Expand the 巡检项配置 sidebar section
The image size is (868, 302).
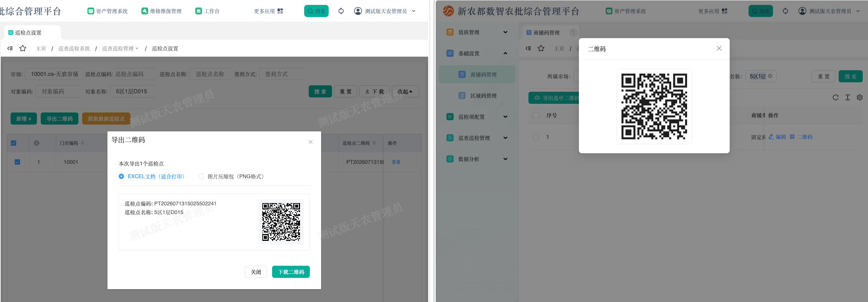point(477,117)
